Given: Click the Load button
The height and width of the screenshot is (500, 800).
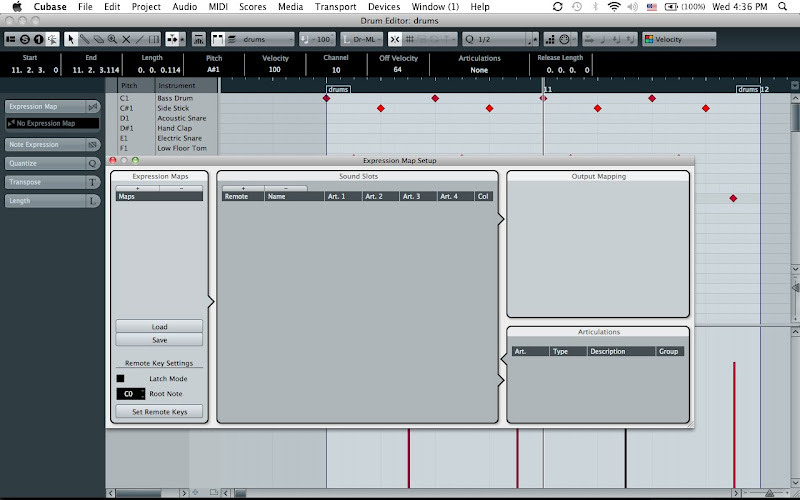Looking at the screenshot, I should [159, 327].
